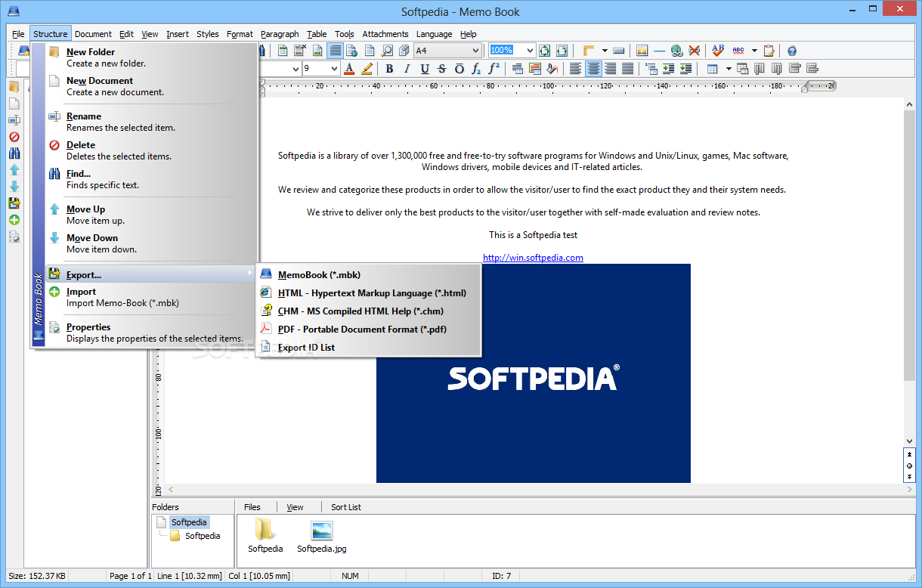Click the Rename icon in left sidebar

click(x=14, y=120)
